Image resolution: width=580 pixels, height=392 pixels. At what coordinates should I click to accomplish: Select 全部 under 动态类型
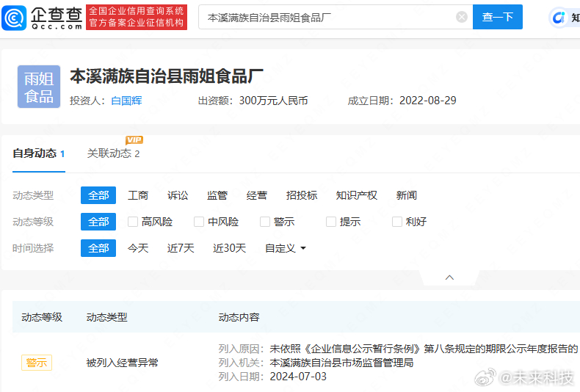pyautogui.click(x=98, y=195)
